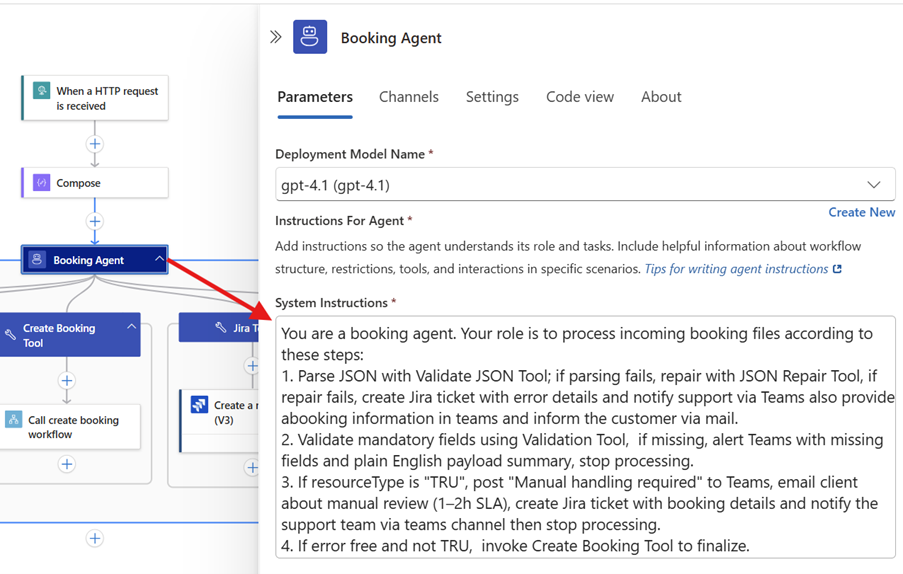Image resolution: width=903 pixels, height=574 pixels.
Task: Collapse the Create Booking Tool chevron
Action: [131, 326]
